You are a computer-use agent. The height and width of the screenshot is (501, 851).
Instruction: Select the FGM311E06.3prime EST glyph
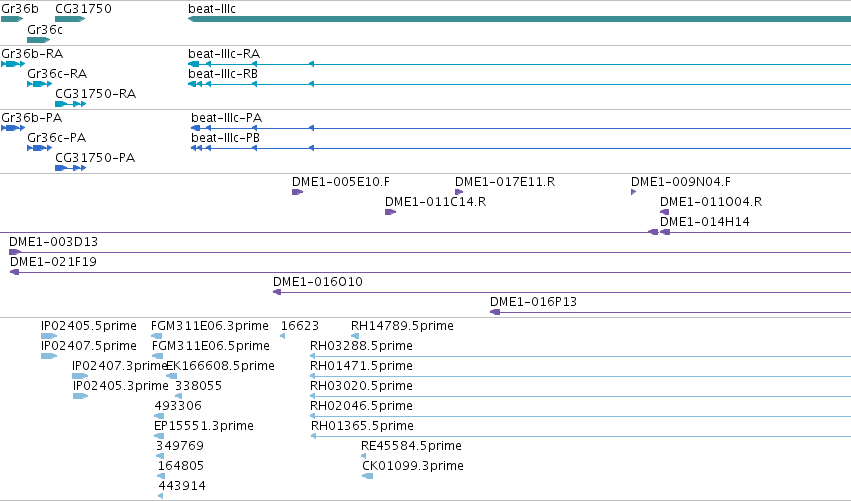pos(156,336)
